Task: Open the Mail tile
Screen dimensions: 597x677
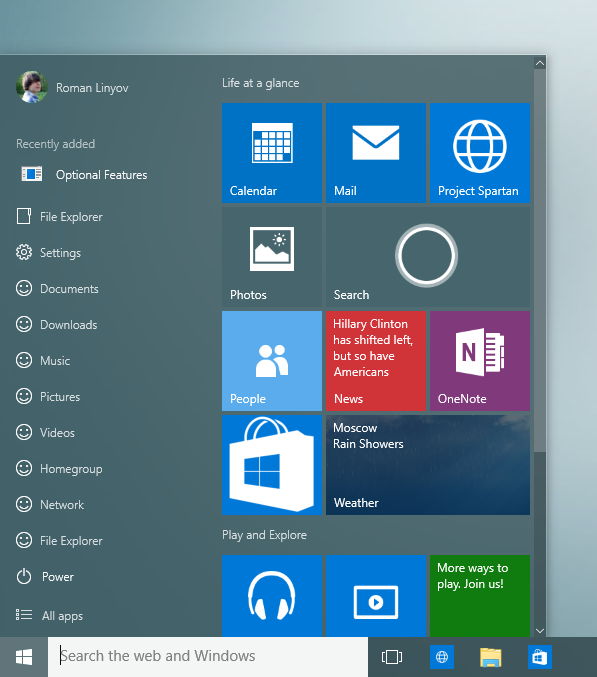Action: [x=376, y=153]
